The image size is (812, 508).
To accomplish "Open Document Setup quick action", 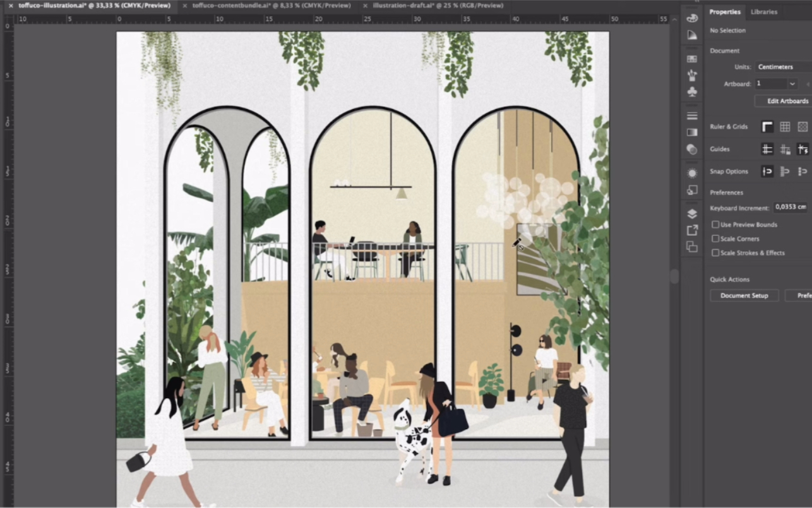I will (744, 296).
